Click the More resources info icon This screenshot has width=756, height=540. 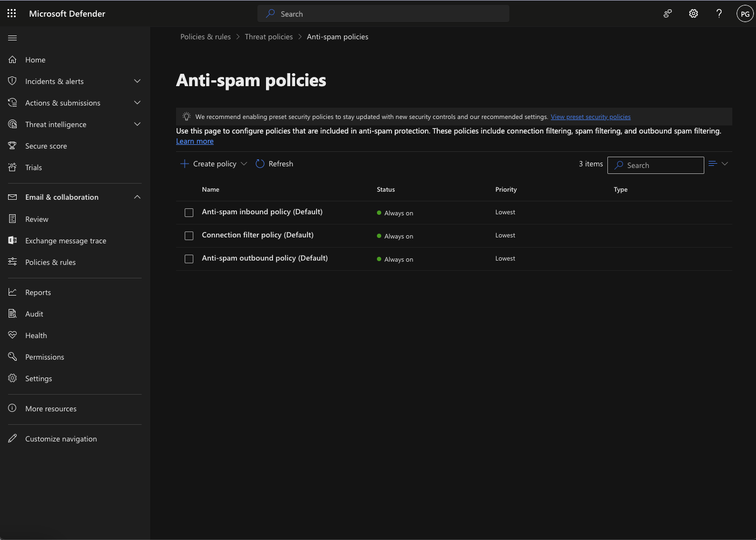click(x=12, y=409)
